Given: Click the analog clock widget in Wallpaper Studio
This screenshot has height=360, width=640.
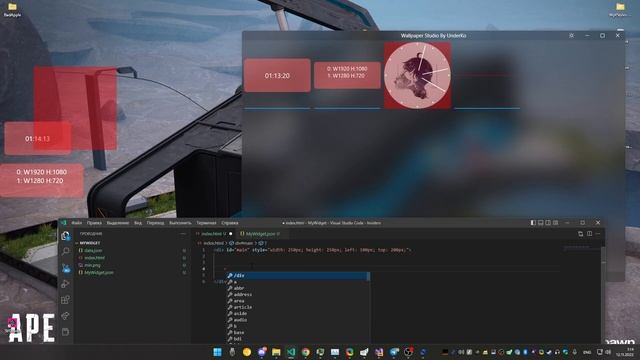Looking at the screenshot, I should click(x=418, y=75).
